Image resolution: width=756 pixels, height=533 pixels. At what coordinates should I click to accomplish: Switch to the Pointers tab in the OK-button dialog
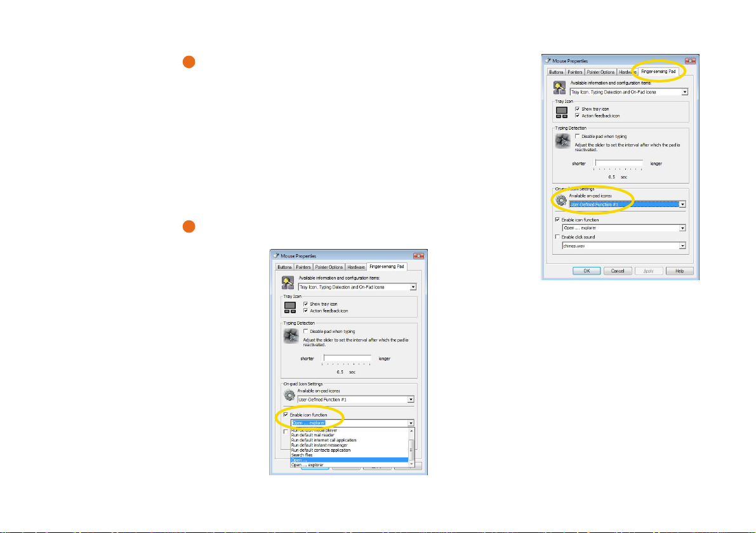point(574,72)
